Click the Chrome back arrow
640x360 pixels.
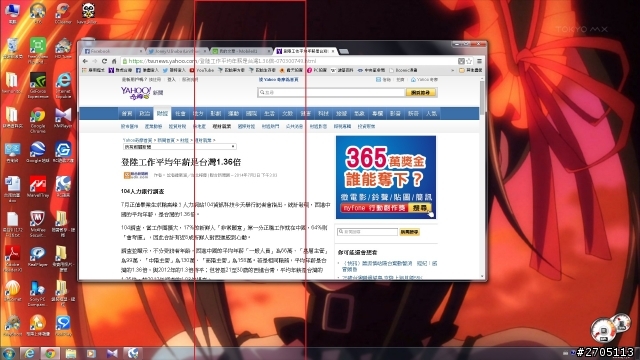85,61
